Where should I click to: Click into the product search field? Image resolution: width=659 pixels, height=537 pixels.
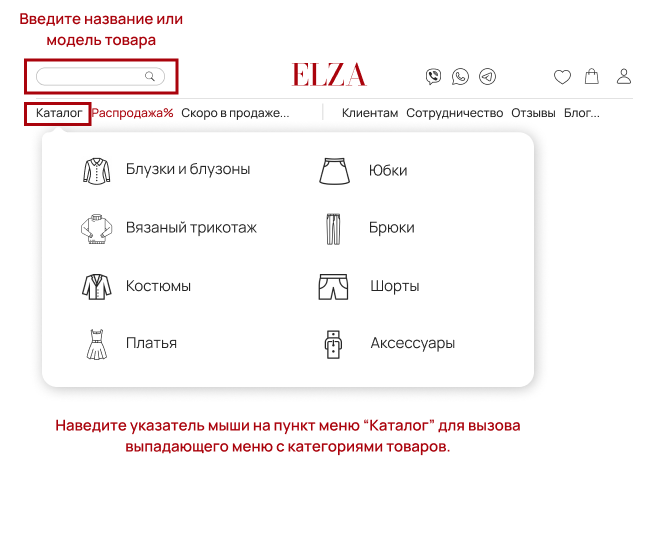coord(100,76)
